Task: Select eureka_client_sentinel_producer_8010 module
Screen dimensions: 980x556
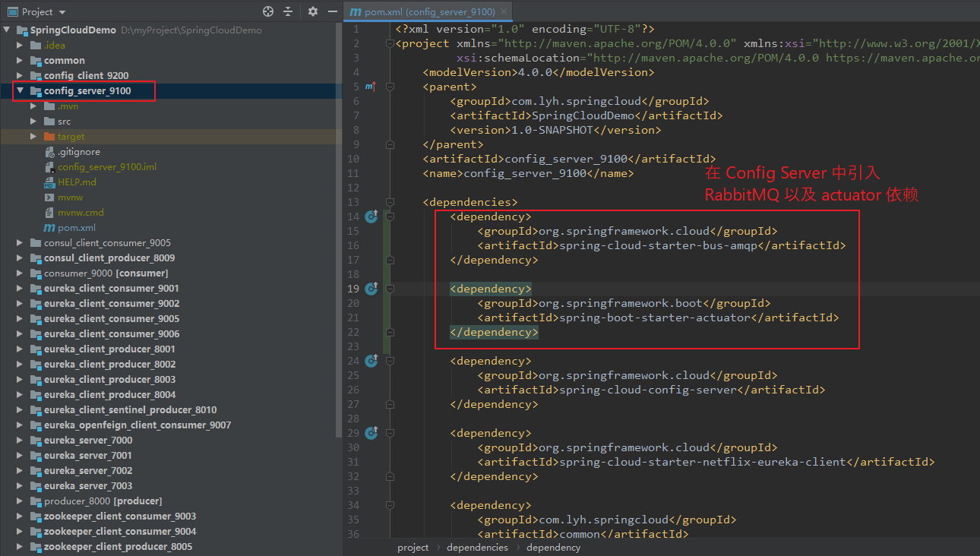Action: 130,410
